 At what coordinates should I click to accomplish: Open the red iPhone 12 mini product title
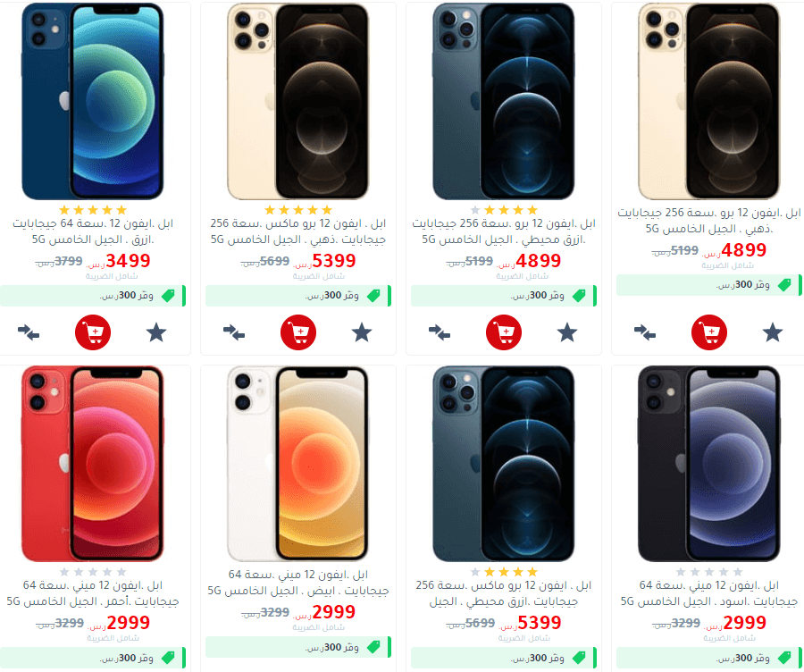(93, 593)
